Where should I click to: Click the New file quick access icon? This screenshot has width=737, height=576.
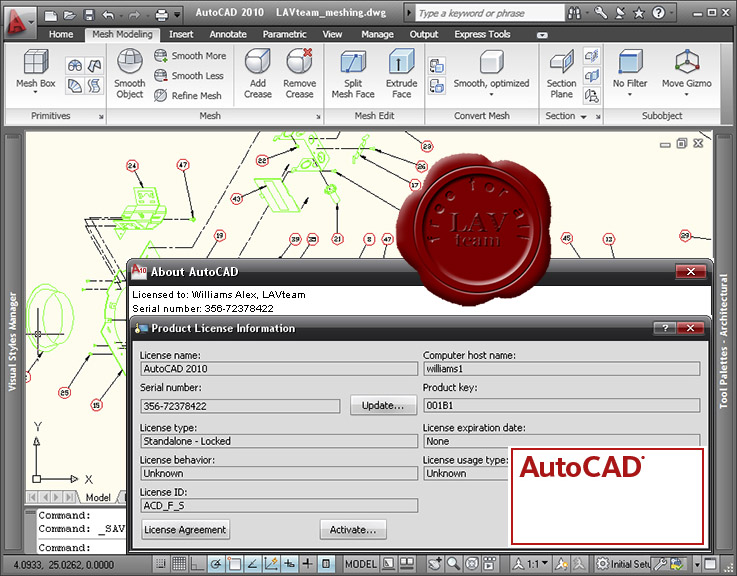click(x=51, y=16)
